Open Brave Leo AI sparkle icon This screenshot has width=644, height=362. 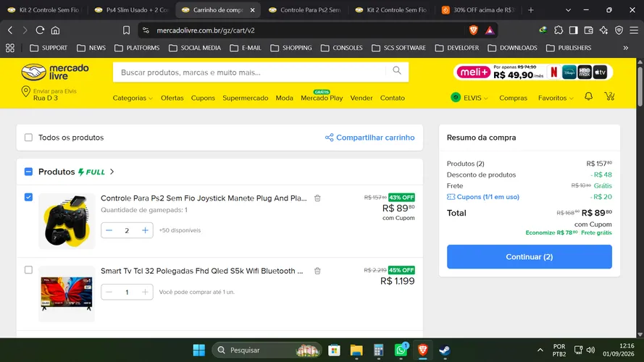tap(603, 30)
